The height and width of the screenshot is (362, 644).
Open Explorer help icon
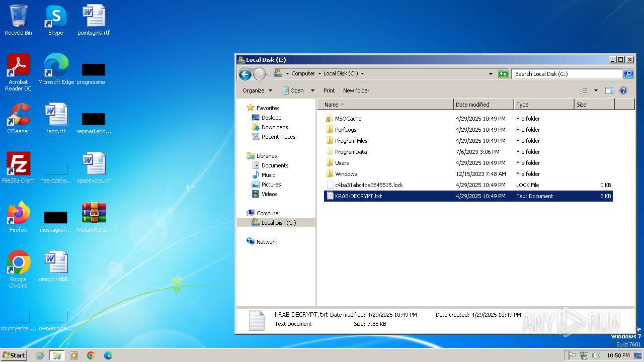click(x=623, y=90)
